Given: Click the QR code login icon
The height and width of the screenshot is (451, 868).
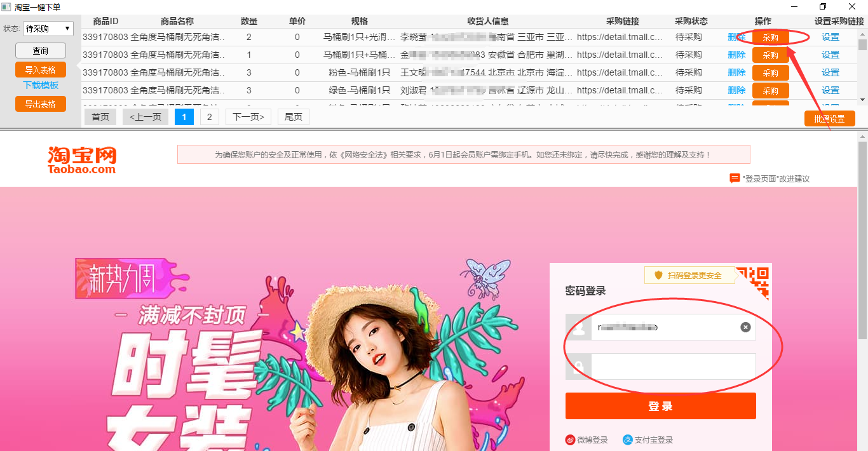Looking at the screenshot, I should click(x=753, y=282).
